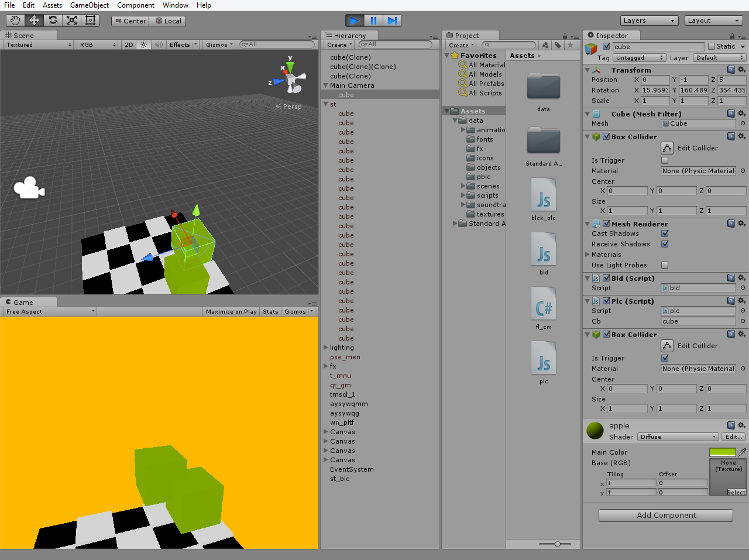Open Plc (Script) help icon
Image resolution: width=749 pixels, height=560 pixels.
point(731,301)
